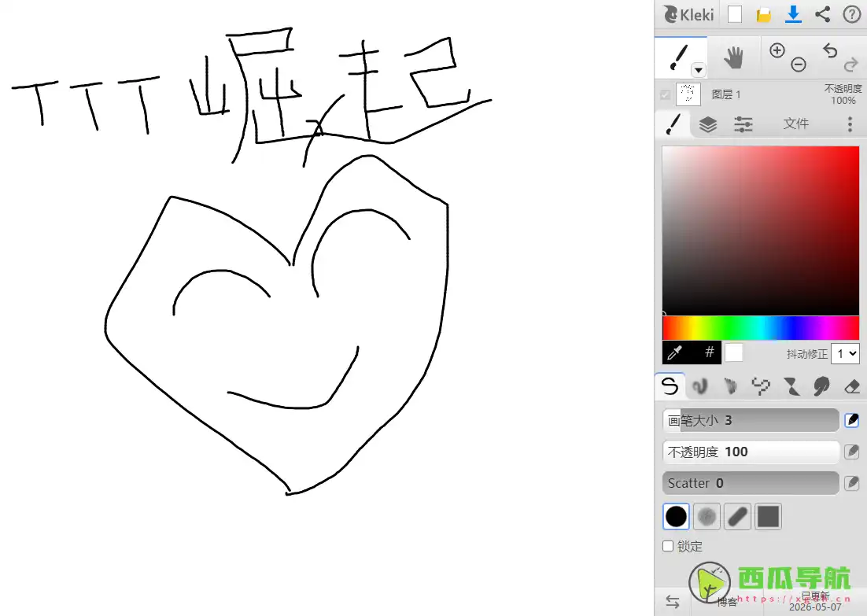Click the 图层 1 layer thumbnail
867x616 pixels.
688,94
